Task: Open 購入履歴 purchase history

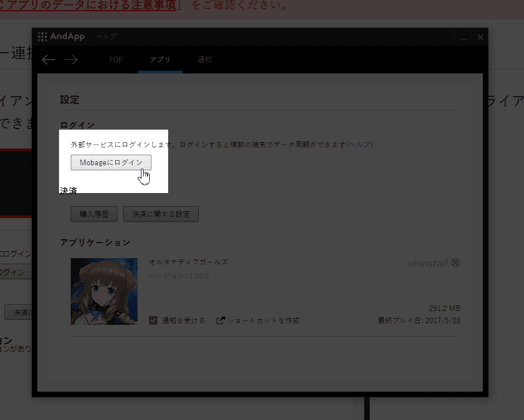Action: point(94,214)
